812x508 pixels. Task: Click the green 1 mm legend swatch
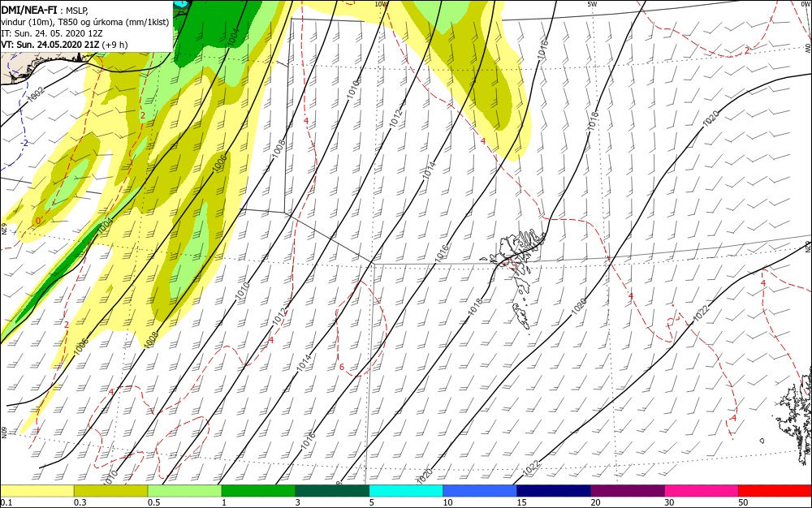(x=258, y=491)
